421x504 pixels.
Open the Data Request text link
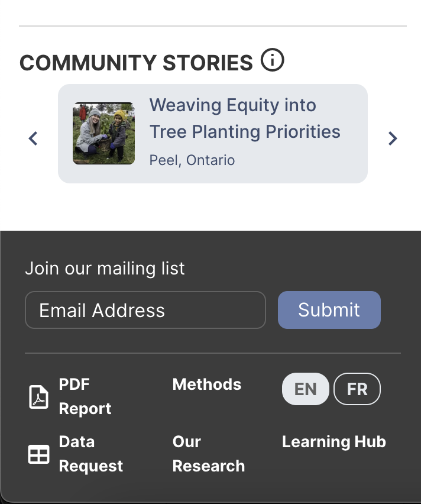(90, 454)
